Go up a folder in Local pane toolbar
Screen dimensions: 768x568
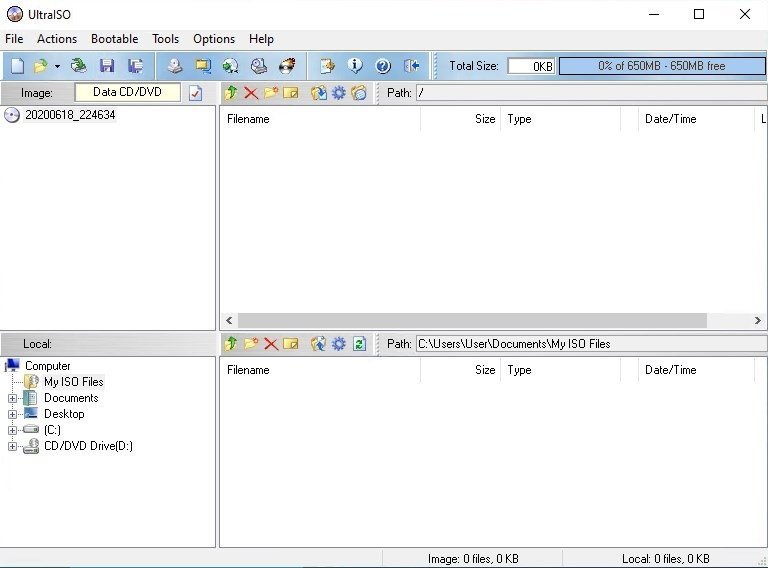coord(231,344)
